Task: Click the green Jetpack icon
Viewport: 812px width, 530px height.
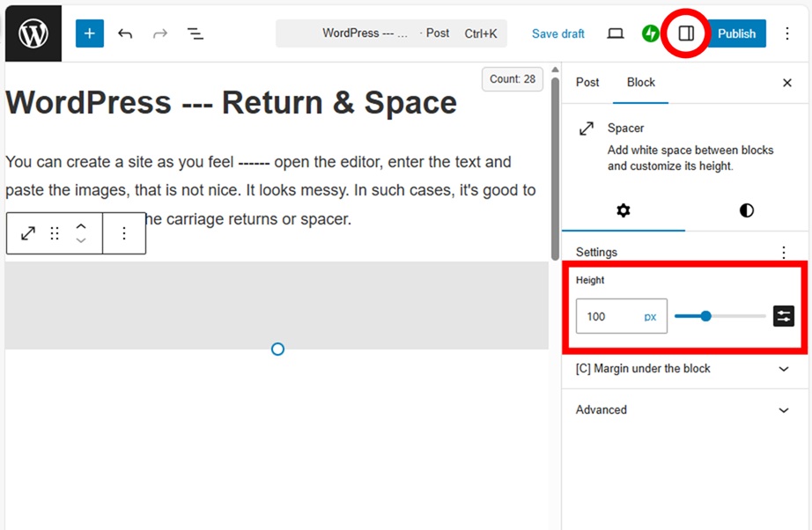Action: coord(651,33)
